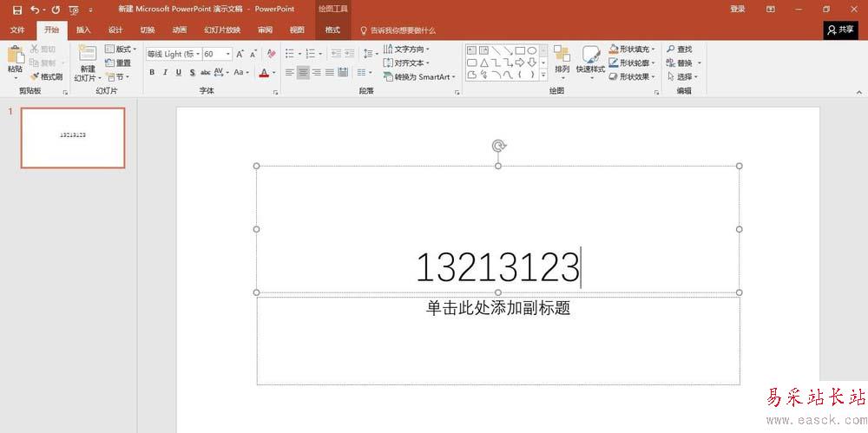Clear all formatting with the eraser icon
Image resolution: width=868 pixels, height=433 pixels.
pyautogui.click(x=271, y=54)
